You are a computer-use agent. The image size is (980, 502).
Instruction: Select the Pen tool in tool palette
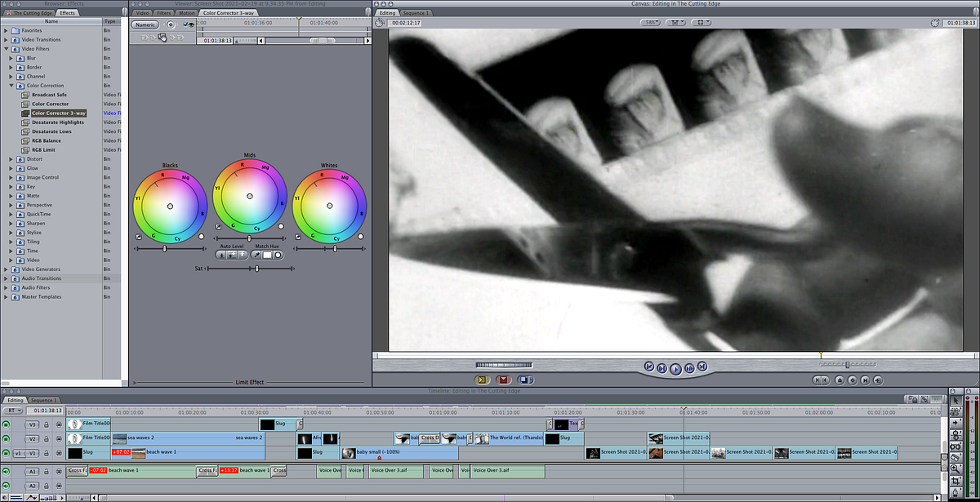coord(956,492)
